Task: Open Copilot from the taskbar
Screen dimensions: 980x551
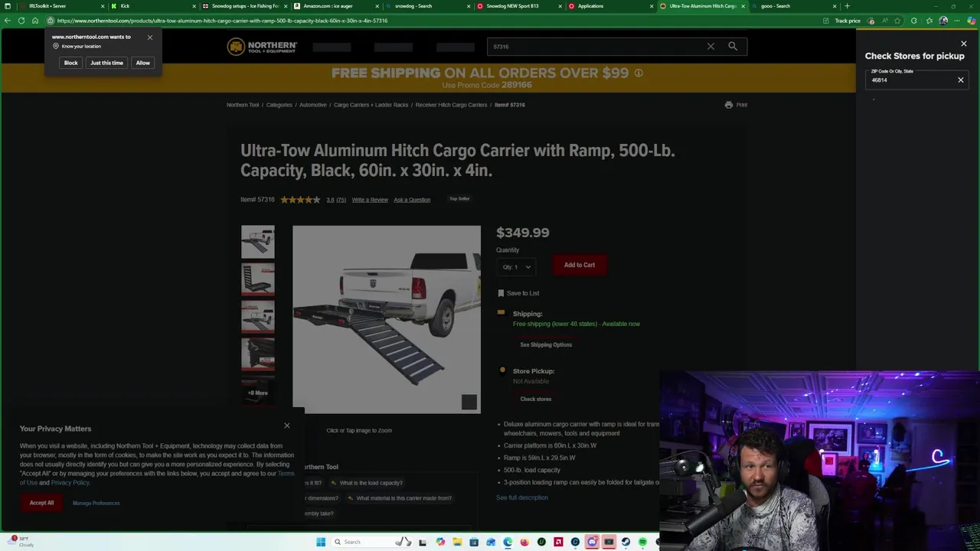Action: pos(440,542)
